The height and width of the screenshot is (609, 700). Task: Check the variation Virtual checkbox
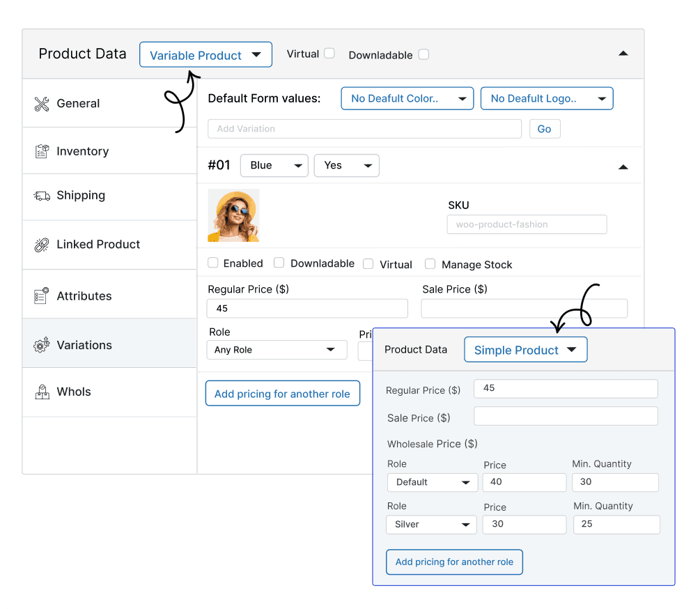tap(368, 264)
